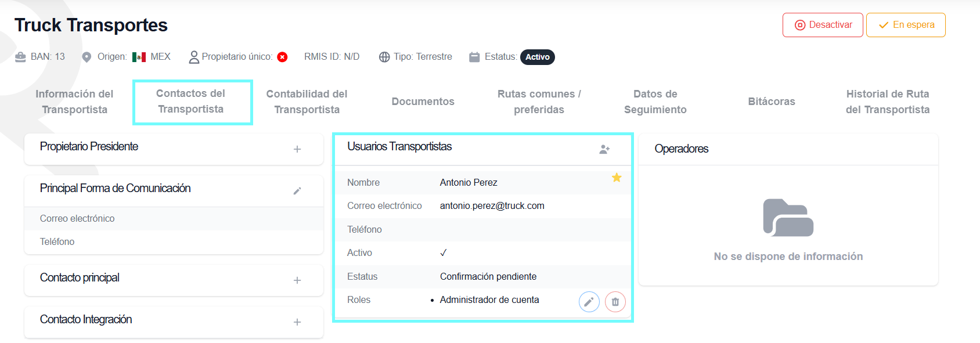Click add user icon in Usuarios Transportistas

(x=604, y=149)
